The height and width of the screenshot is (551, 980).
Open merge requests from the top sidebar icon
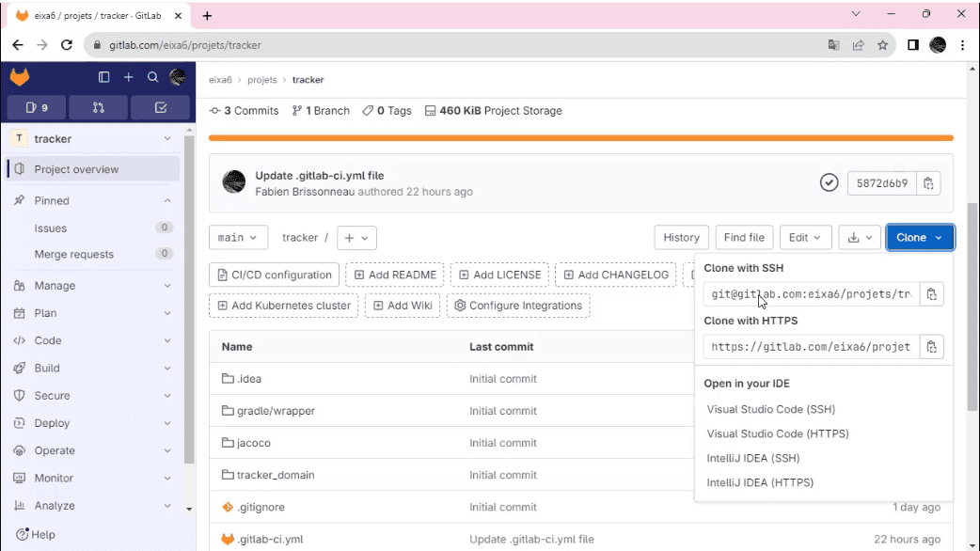point(98,107)
